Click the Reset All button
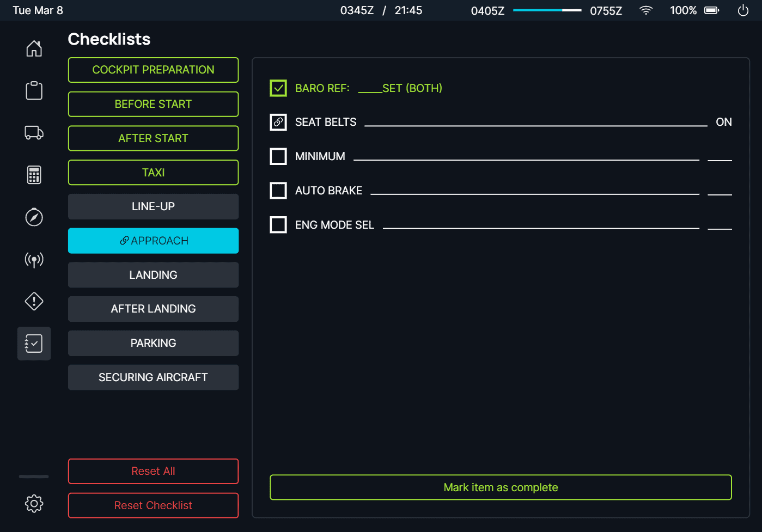The image size is (762, 532). [153, 471]
